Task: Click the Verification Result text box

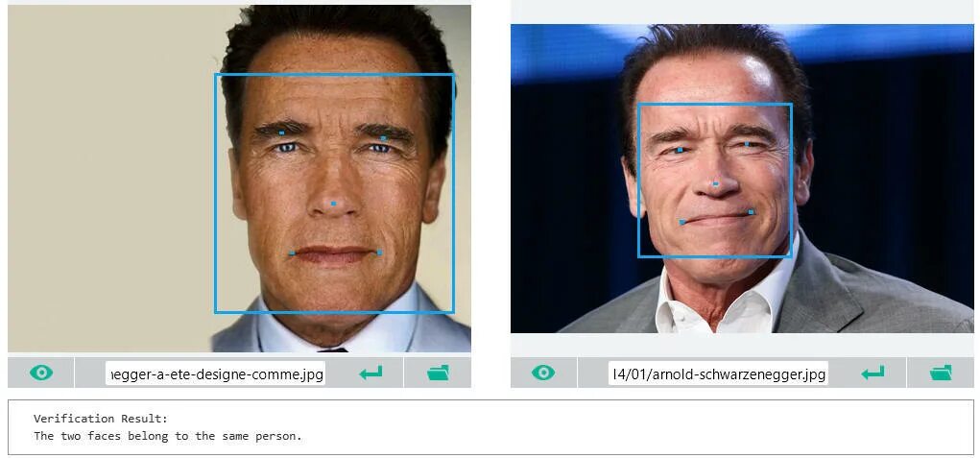Action: tap(490, 427)
